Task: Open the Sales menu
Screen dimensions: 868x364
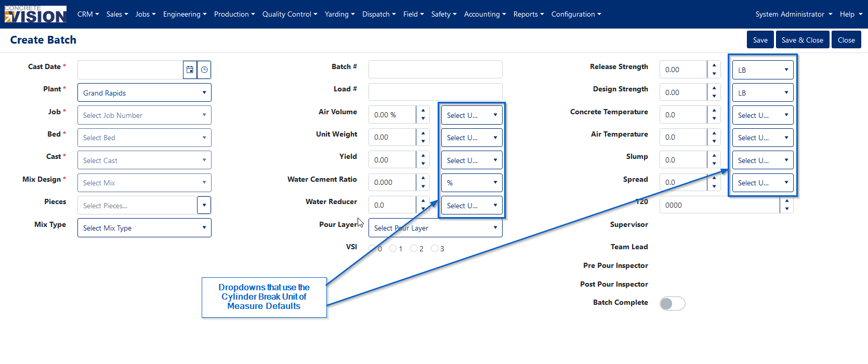Action: coord(117,14)
